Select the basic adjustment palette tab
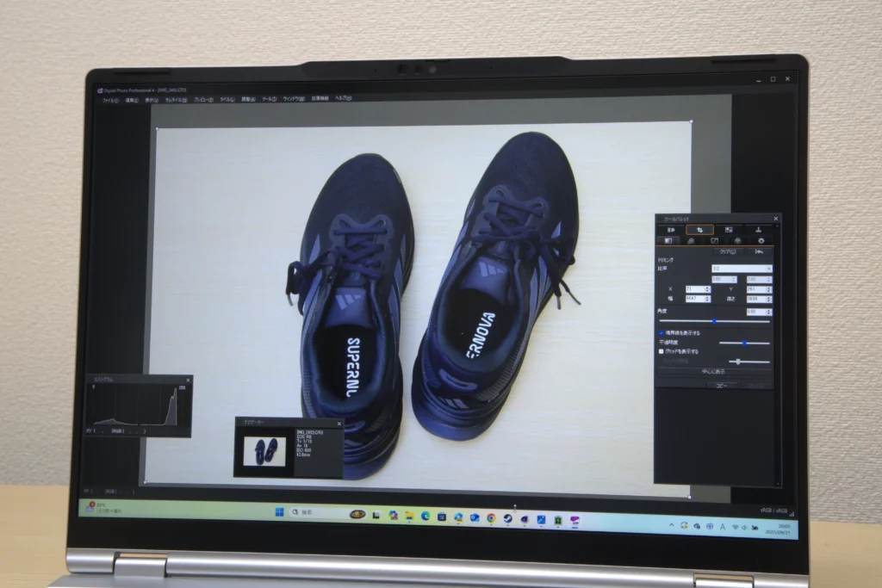 (x=670, y=241)
